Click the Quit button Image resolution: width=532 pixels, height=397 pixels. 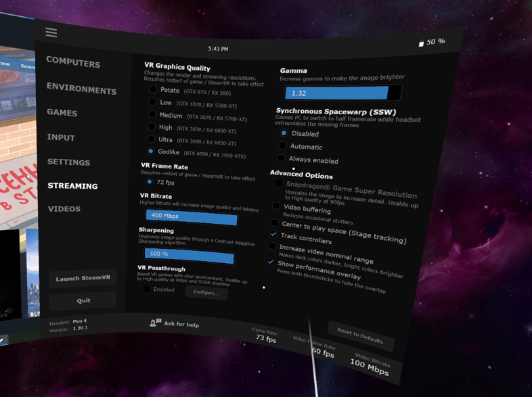[83, 300]
